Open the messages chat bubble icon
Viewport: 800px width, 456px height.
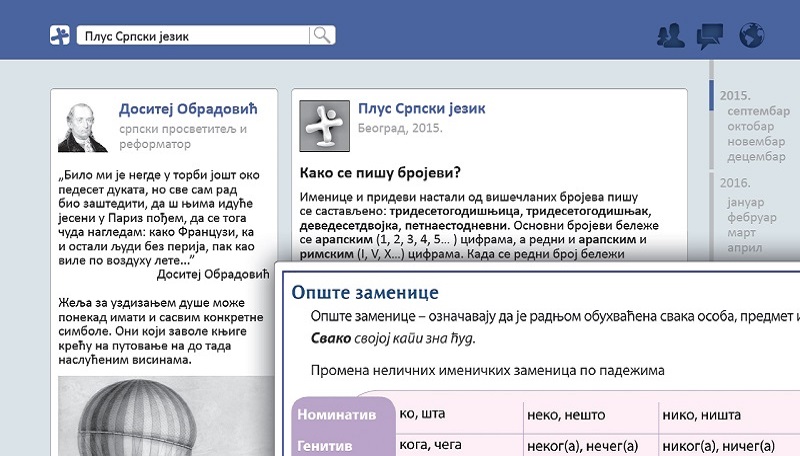point(710,36)
